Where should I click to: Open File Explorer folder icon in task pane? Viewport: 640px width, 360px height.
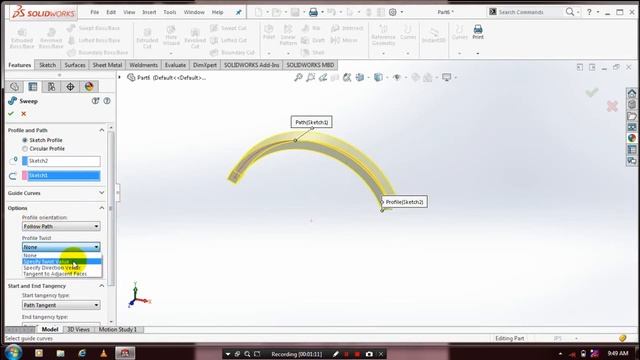pyautogui.click(x=632, y=116)
